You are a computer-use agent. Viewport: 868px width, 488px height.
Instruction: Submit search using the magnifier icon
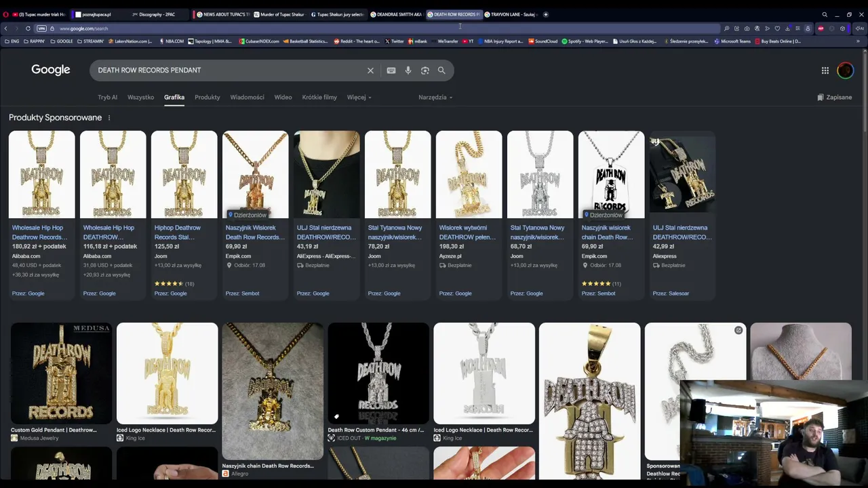(441, 70)
